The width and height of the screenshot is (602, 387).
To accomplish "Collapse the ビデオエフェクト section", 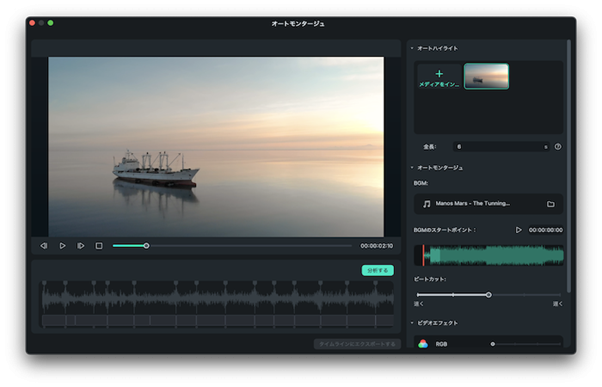I will click(x=412, y=323).
